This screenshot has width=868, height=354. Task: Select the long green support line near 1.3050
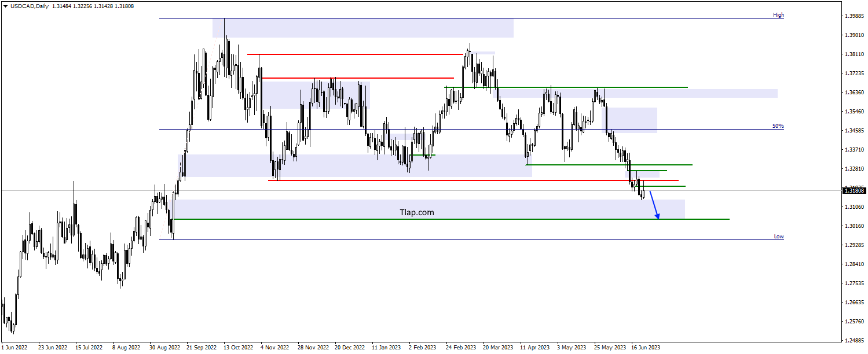point(451,219)
